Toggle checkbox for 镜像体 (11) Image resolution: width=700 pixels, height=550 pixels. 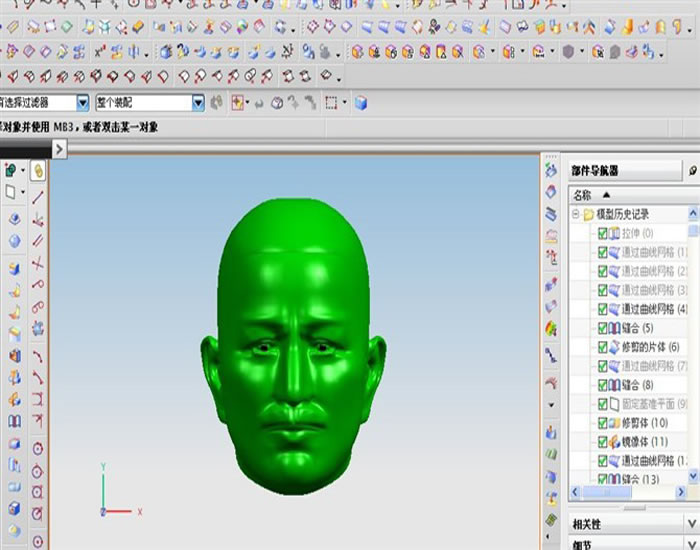click(x=603, y=442)
